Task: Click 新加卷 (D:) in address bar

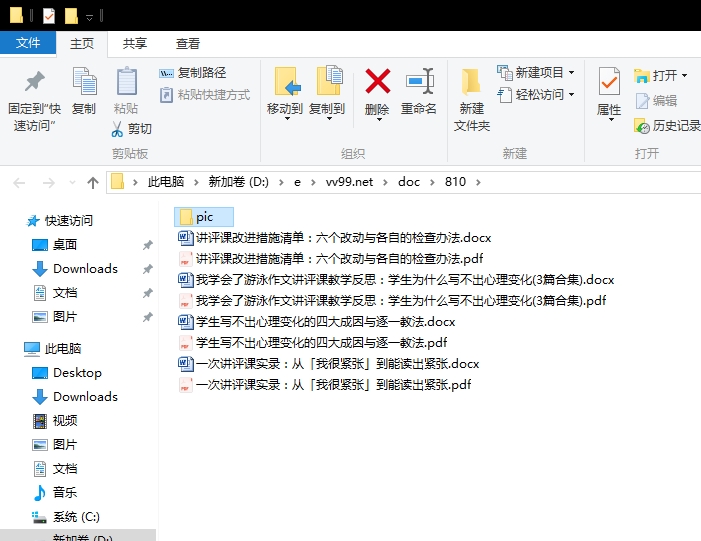Action: click(238, 182)
